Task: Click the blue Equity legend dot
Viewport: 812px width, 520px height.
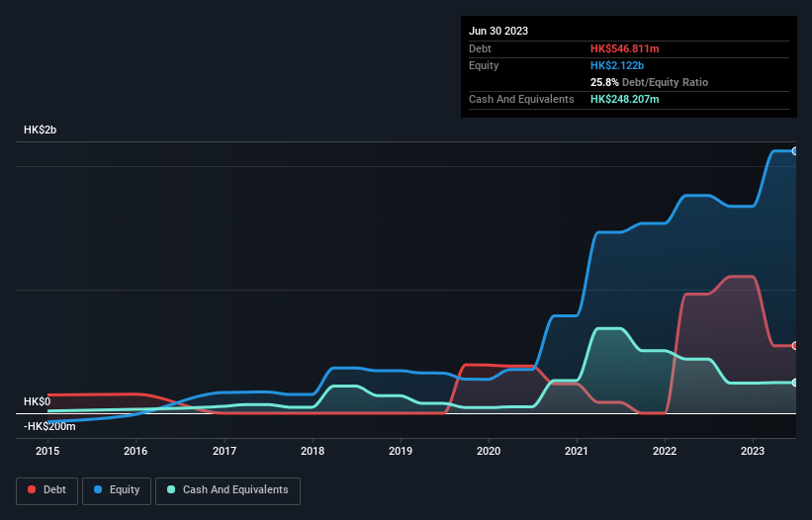Action: [98, 489]
